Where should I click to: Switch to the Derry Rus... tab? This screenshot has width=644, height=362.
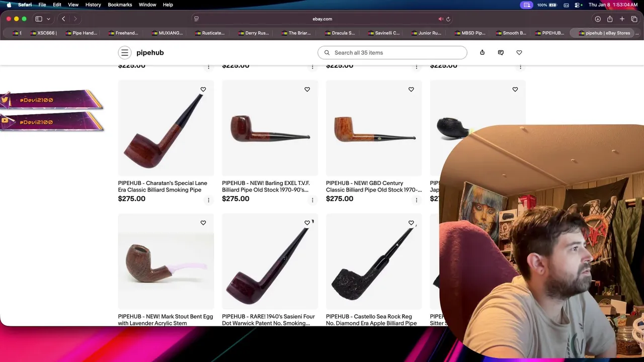[x=253, y=33]
